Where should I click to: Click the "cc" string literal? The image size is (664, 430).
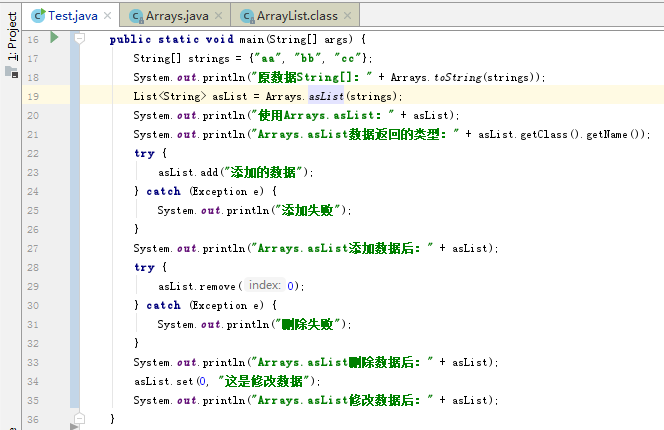click(348, 58)
